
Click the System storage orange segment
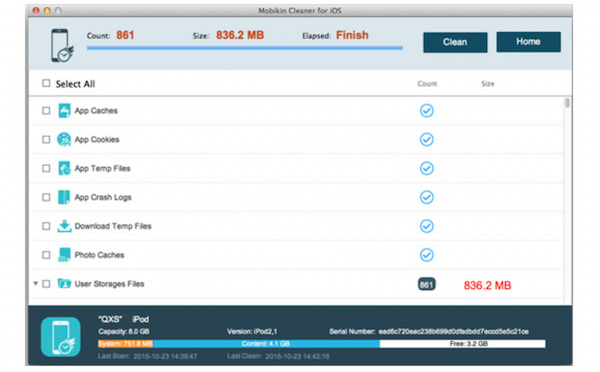125,344
